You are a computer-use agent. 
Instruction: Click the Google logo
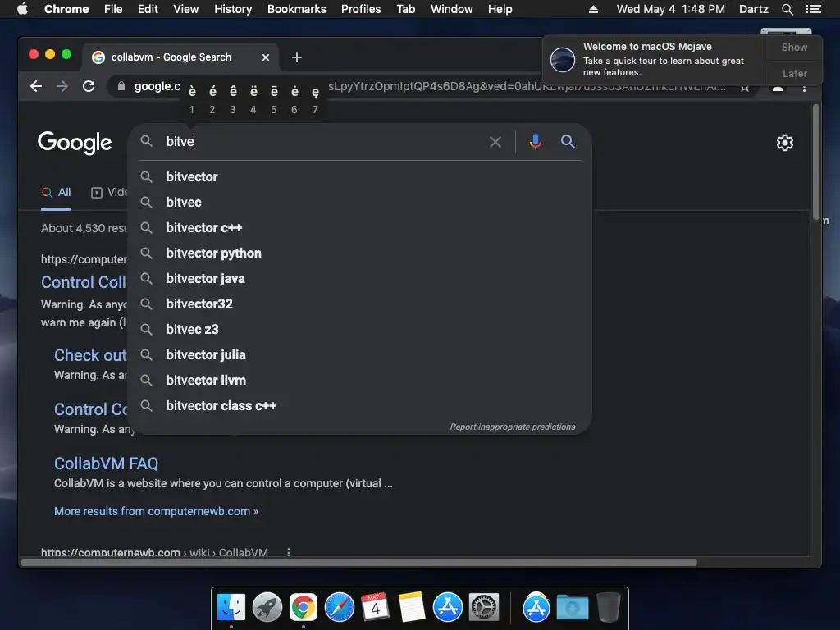click(75, 143)
